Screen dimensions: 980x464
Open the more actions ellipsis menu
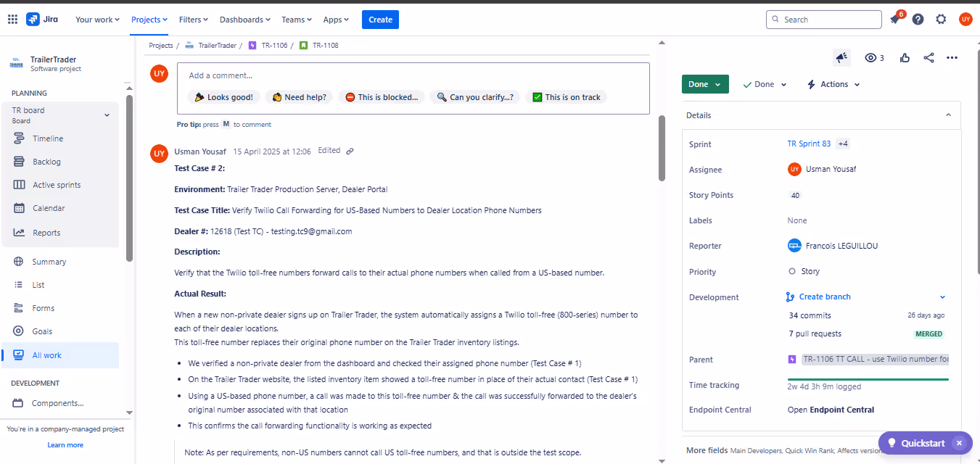(x=952, y=58)
